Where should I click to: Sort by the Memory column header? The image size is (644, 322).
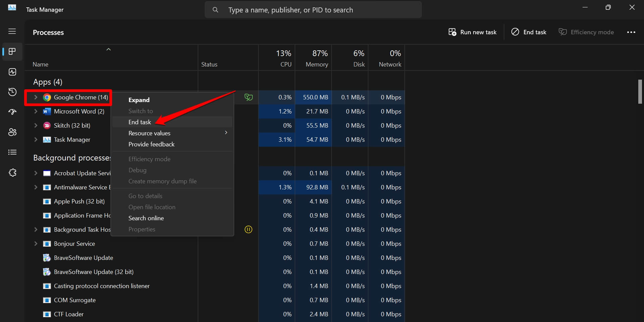tap(313, 58)
